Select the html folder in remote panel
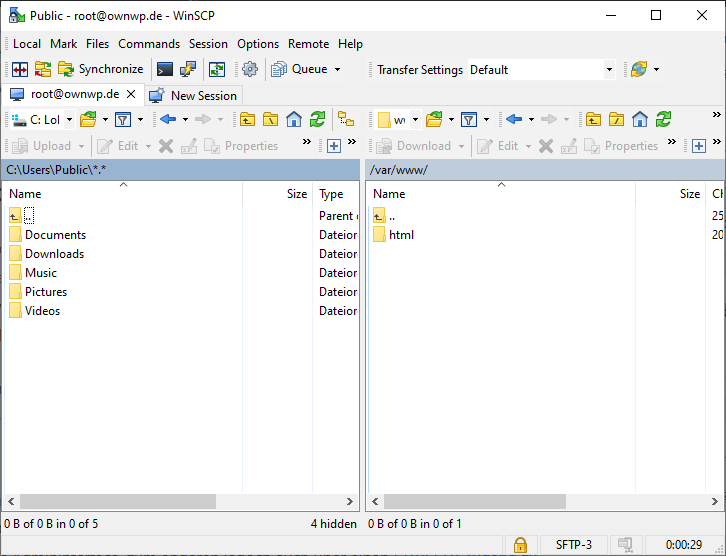Viewport: 726px width, 556px height. [x=394, y=235]
